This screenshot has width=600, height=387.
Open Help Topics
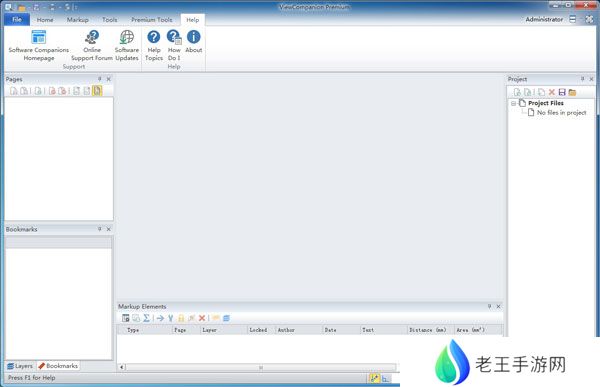(x=154, y=46)
